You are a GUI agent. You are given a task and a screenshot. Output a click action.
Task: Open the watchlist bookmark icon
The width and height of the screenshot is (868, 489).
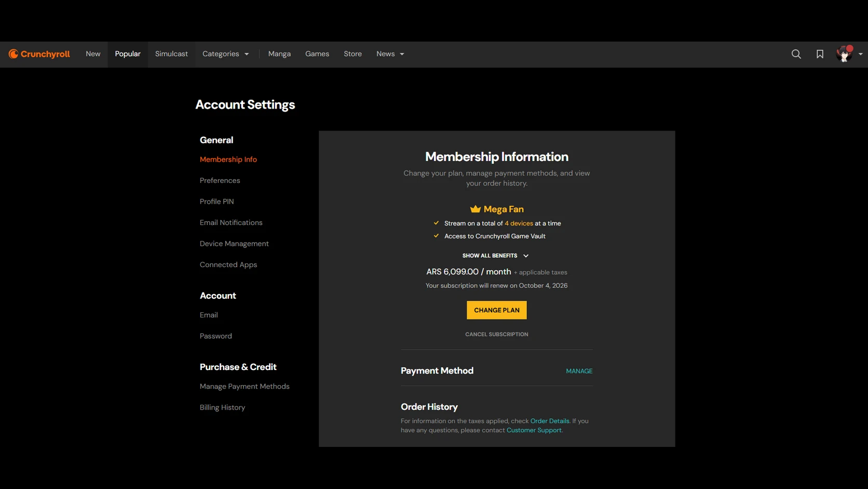(x=820, y=54)
